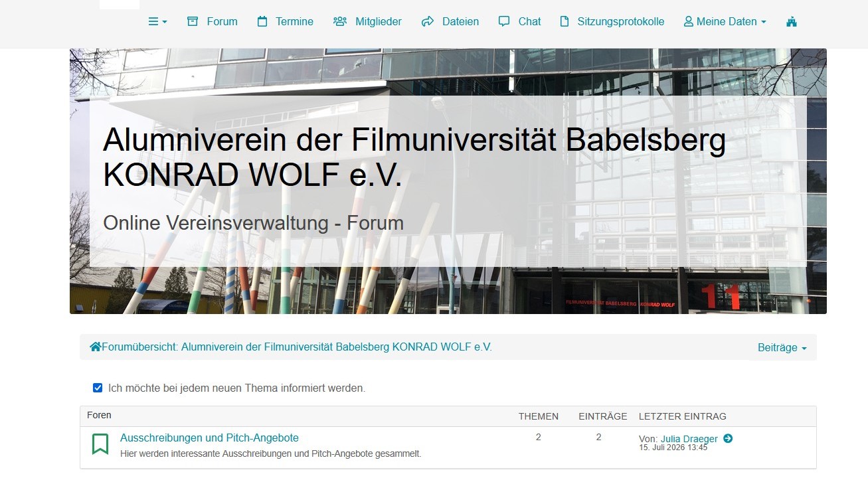This screenshot has height=488, width=868.
Task: Open the hamburger menu dropdown
Action: [157, 21]
